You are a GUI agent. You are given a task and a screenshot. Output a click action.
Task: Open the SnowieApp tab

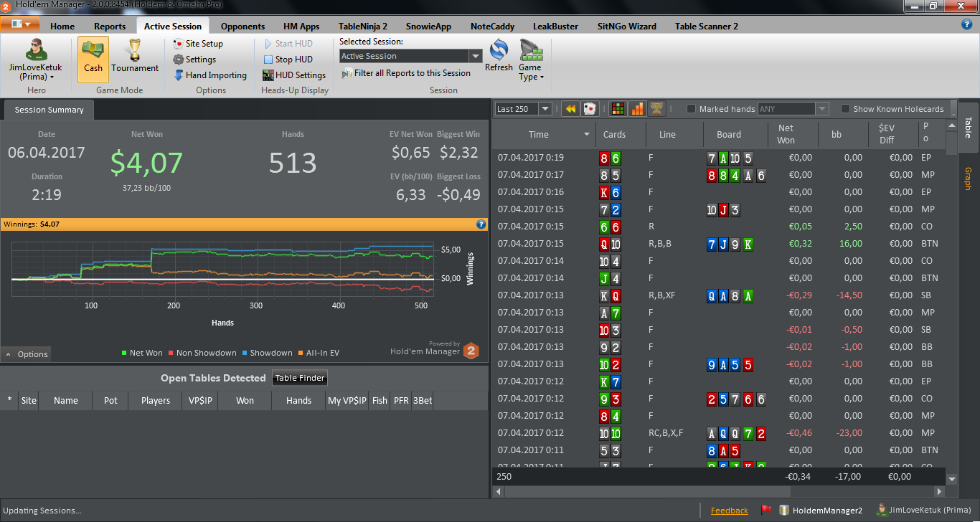tap(428, 27)
